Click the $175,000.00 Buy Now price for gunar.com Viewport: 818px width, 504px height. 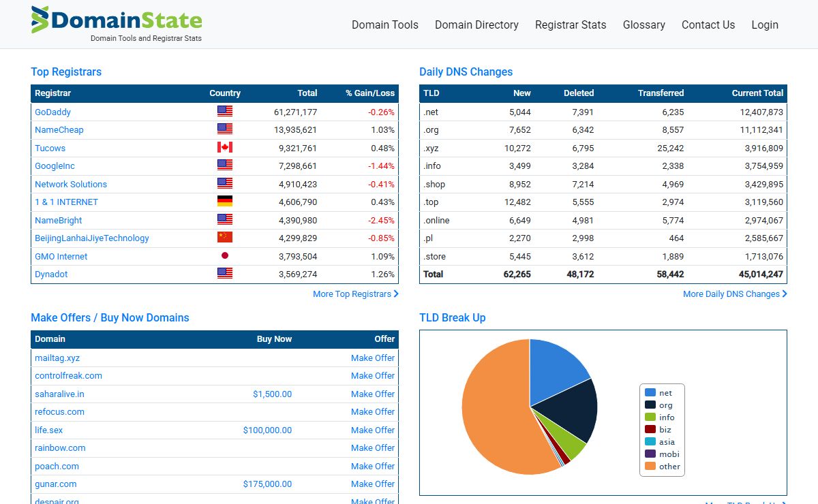coord(267,484)
